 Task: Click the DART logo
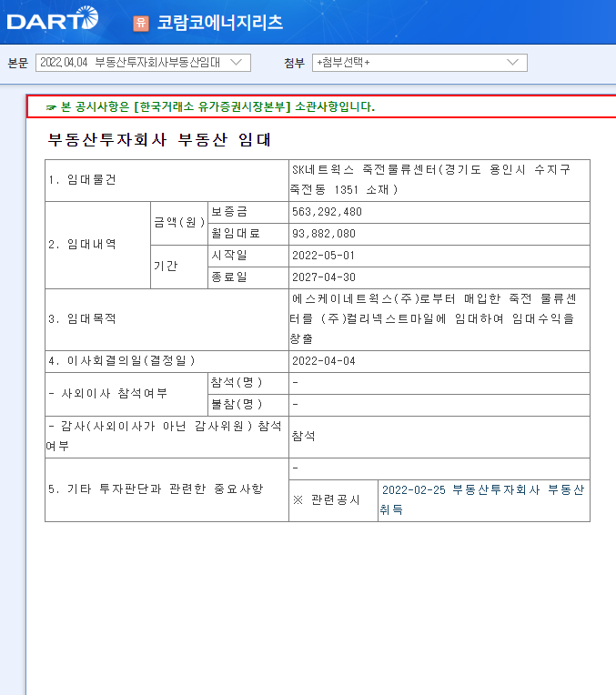click(53, 18)
